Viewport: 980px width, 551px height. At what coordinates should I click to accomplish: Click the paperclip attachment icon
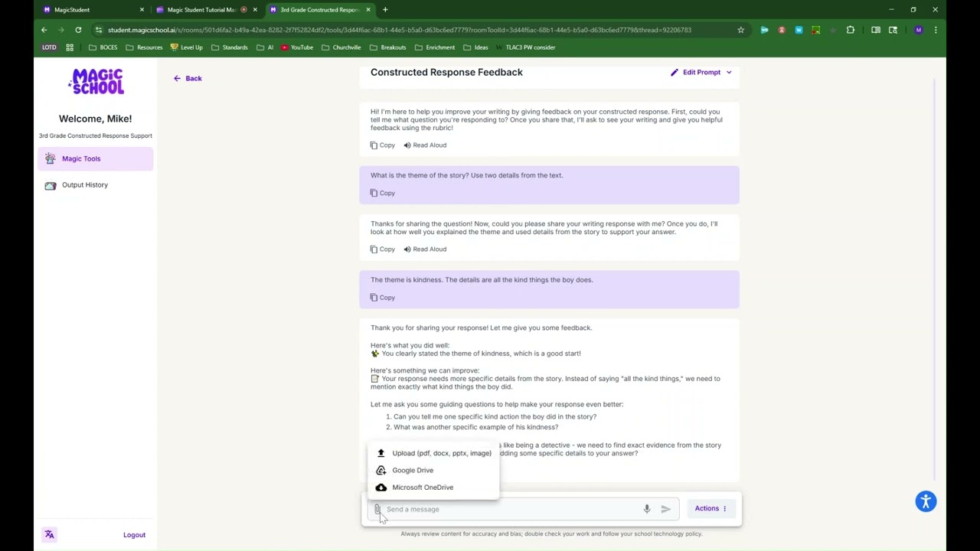coord(377,509)
